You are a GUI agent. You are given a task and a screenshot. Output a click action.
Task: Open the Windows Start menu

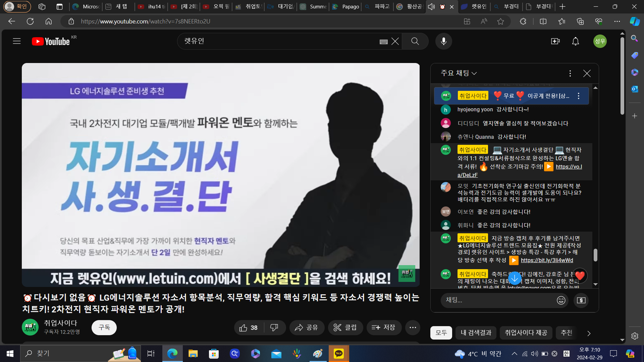[x=10, y=354]
